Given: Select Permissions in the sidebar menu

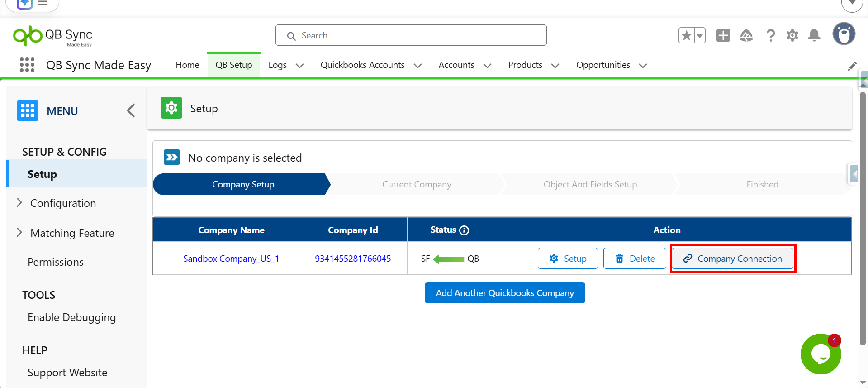Looking at the screenshot, I should tap(56, 262).
